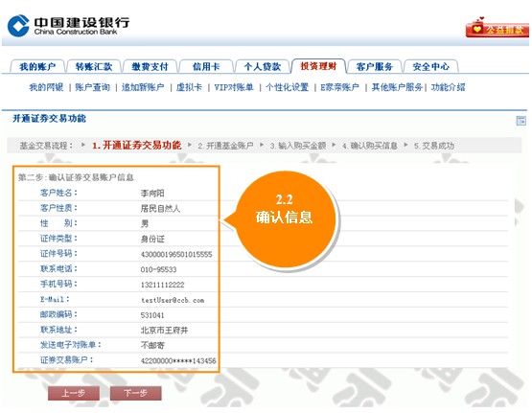Click the value 居民自然人
The image size is (532, 413).
click(x=160, y=209)
